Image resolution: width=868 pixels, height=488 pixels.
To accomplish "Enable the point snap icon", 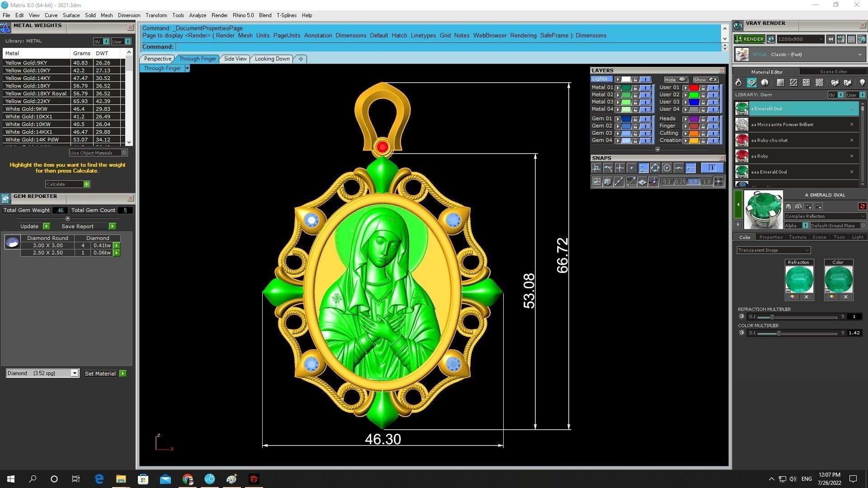I will click(632, 168).
